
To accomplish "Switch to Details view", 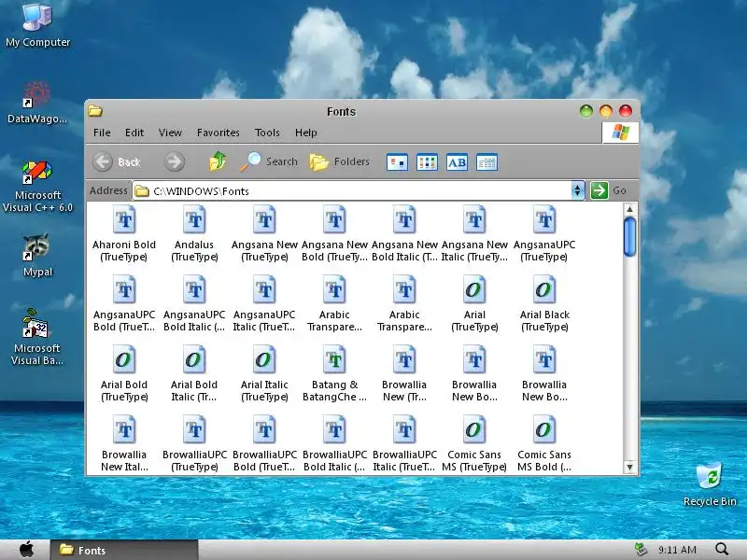I will 486,162.
